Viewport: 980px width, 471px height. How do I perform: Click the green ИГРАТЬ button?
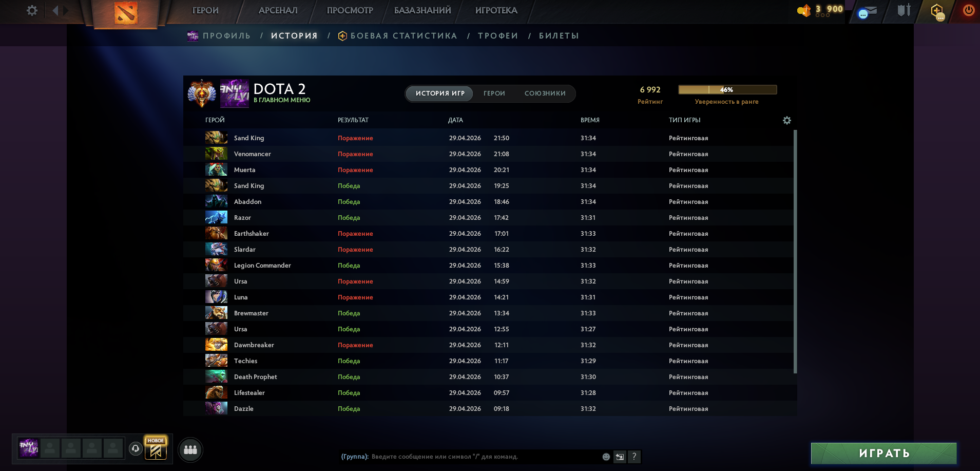884,454
